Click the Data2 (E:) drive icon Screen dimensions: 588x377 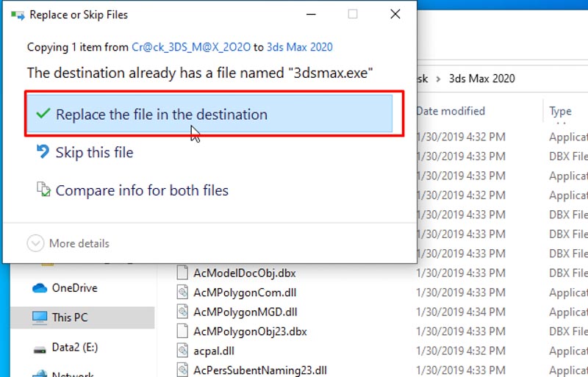(40, 347)
